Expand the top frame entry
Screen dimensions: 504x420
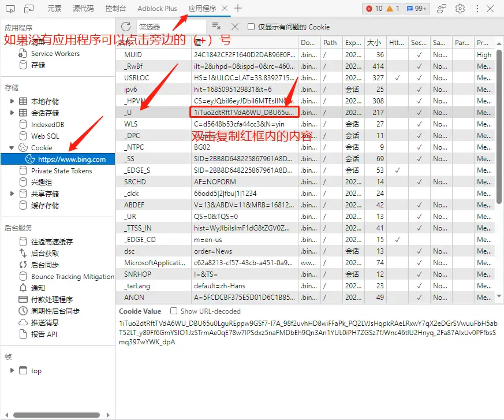[x=10, y=370]
